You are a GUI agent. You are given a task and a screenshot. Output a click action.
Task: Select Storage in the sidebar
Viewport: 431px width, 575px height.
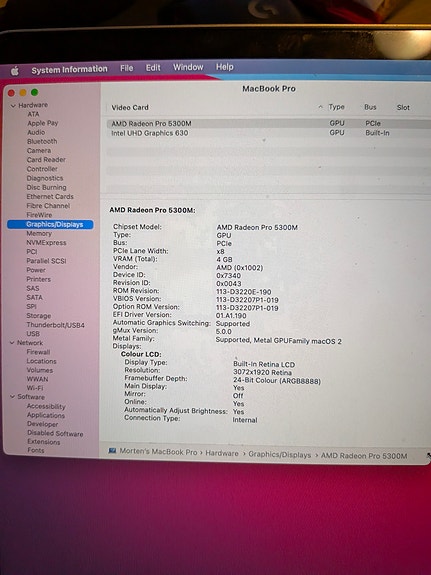pos(39,316)
